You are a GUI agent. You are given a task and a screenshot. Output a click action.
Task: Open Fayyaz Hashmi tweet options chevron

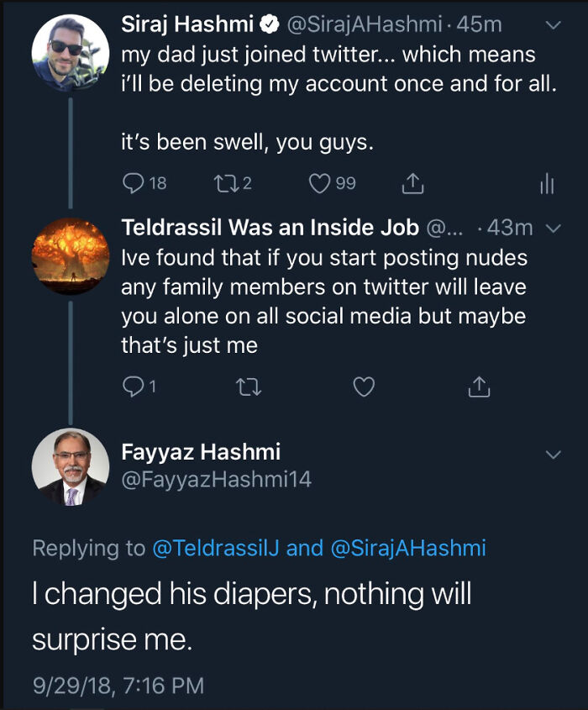click(x=553, y=455)
